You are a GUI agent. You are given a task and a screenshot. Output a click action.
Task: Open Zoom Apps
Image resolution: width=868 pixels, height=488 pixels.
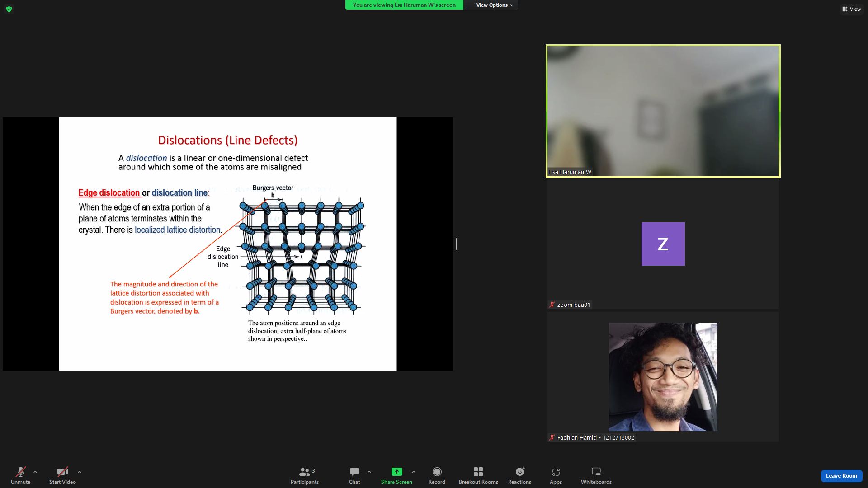(556, 475)
